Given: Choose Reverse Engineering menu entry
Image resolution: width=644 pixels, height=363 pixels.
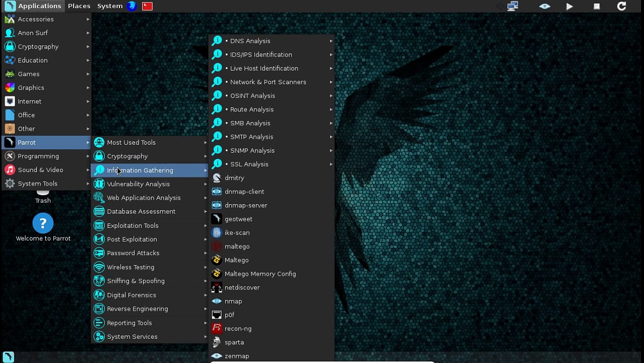Looking at the screenshot, I should coord(150,309).
